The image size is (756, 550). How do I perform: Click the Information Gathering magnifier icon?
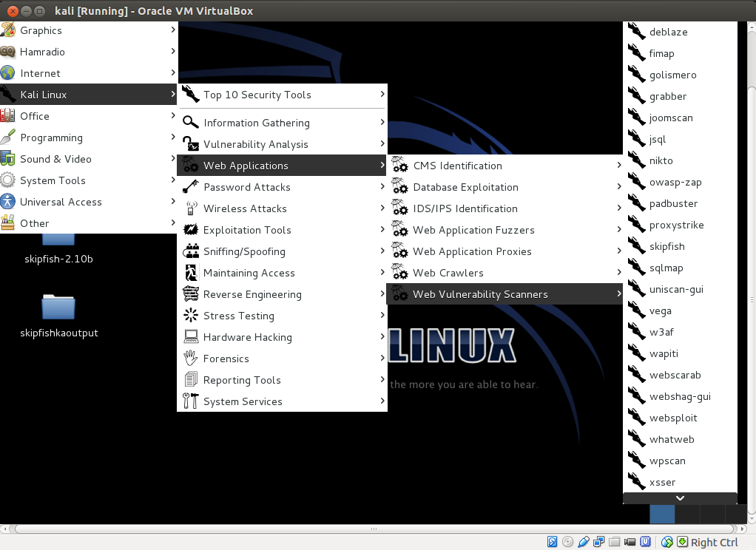point(191,123)
